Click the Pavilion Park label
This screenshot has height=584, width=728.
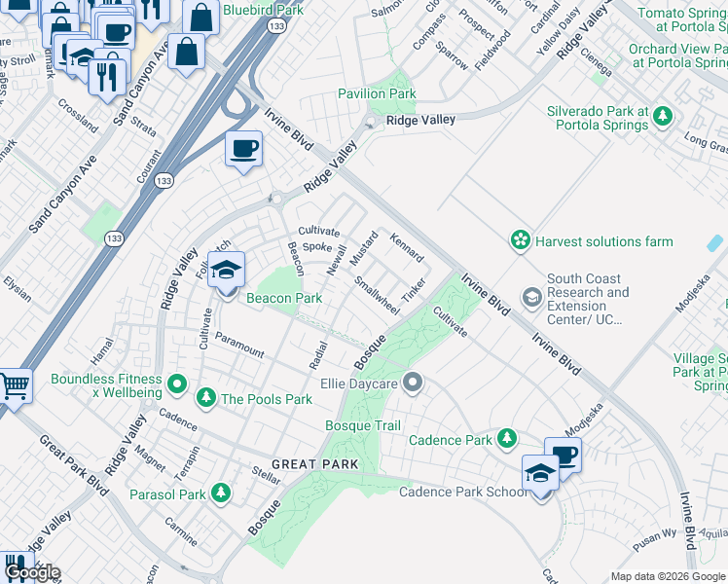[377, 93]
